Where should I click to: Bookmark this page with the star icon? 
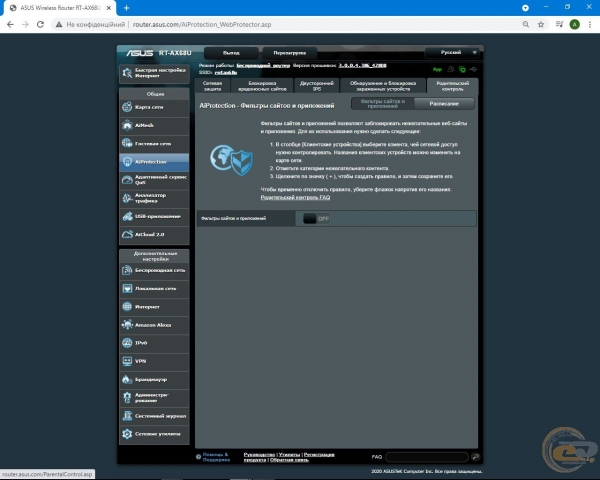click(x=541, y=24)
